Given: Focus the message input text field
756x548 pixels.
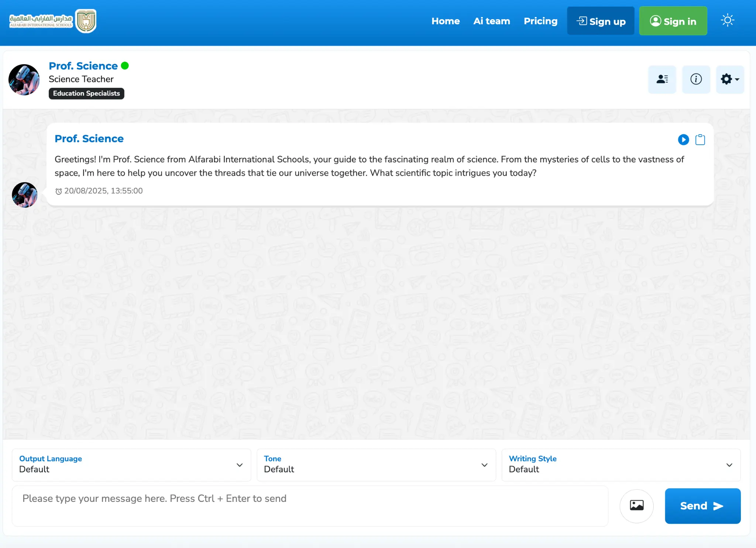Looking at the screenshot, I should [x=309, y=505].
